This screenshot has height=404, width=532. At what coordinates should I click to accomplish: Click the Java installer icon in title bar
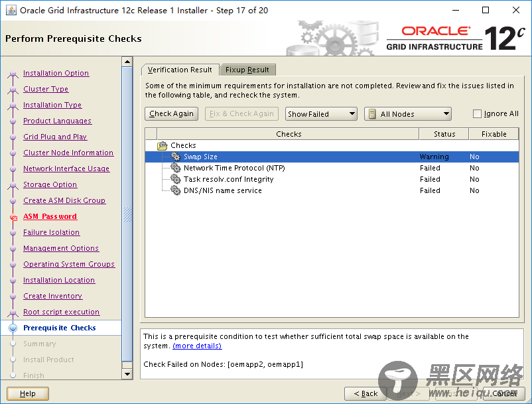(11, 10)
